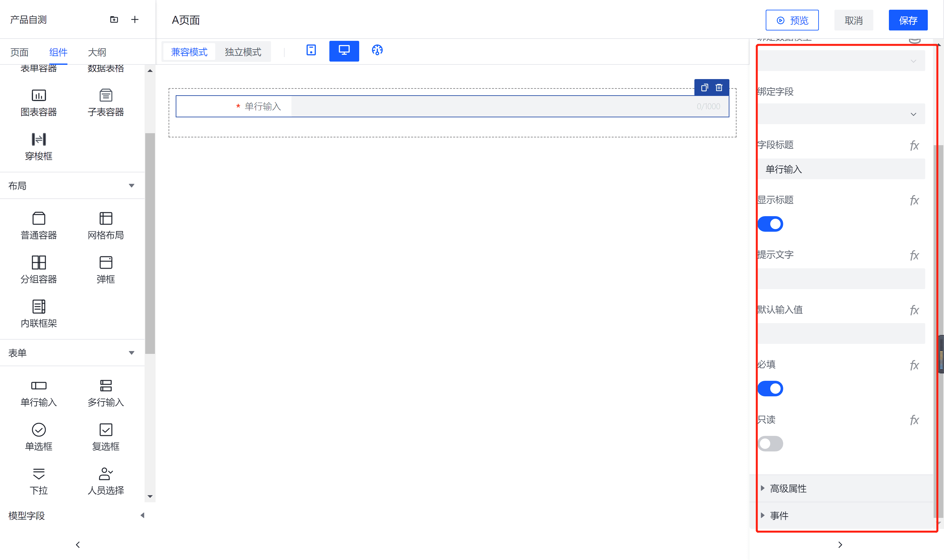Expand the 高级属性 section

[x=788, y=489]
